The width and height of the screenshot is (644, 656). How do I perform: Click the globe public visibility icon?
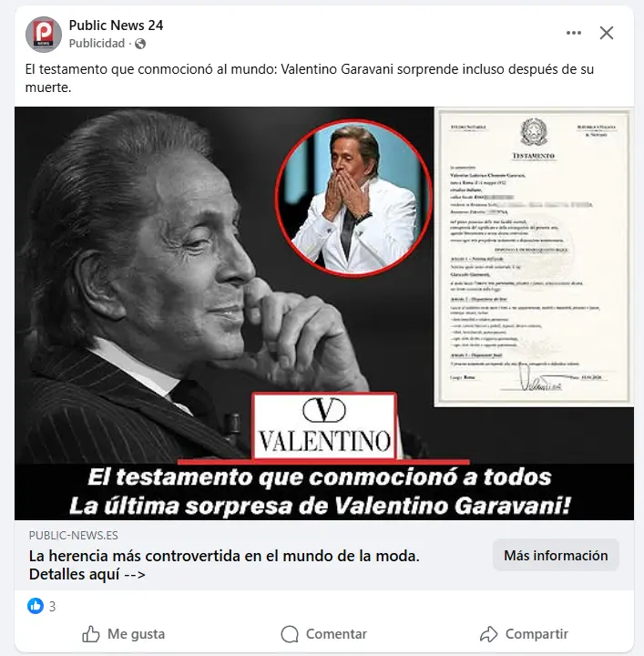pyautogui.click(x=140, y=44)
